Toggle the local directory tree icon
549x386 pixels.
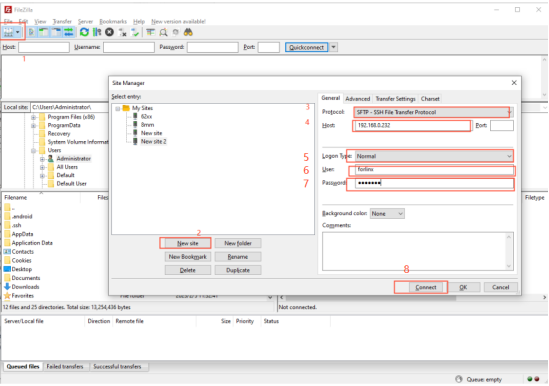pos(44,33)
